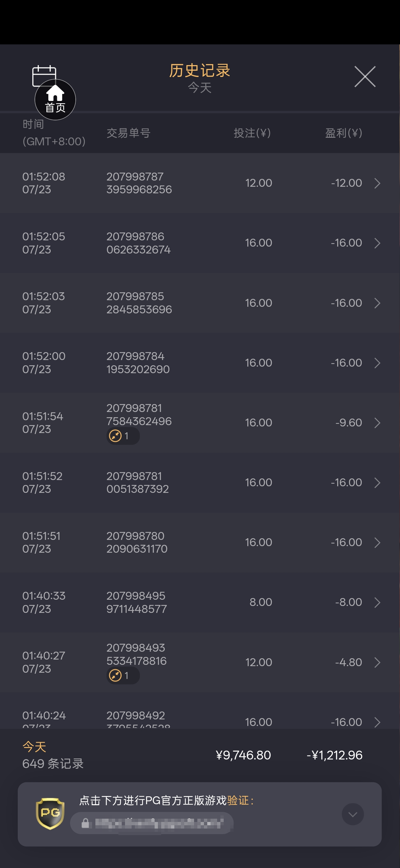400x868 pixels.
Task: Open chevron for the 01:52:03 record
Action: [377, 303]
